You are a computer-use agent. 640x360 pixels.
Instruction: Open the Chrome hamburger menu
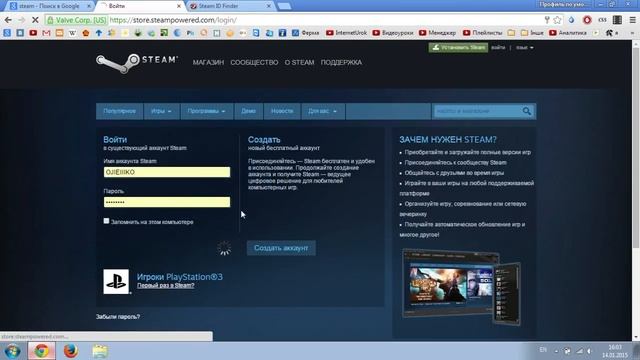(x=632, y=20)
